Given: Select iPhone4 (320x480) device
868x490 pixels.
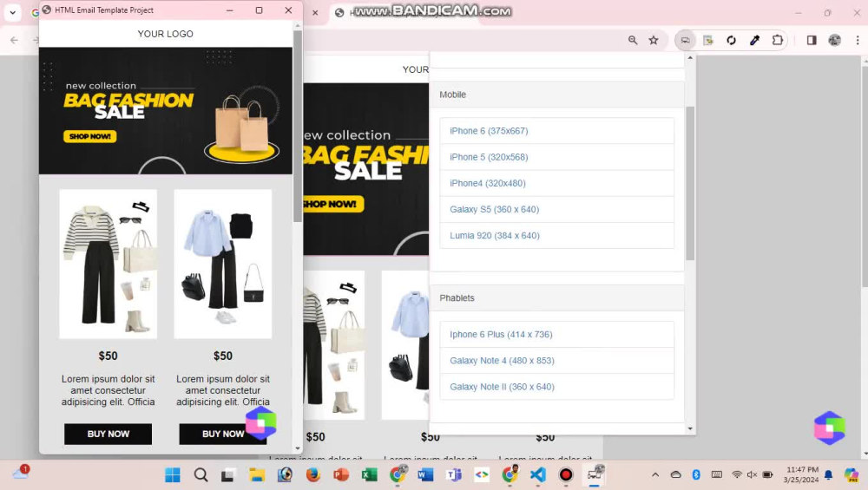Looking at the screenshot, I should coord(557,183).
